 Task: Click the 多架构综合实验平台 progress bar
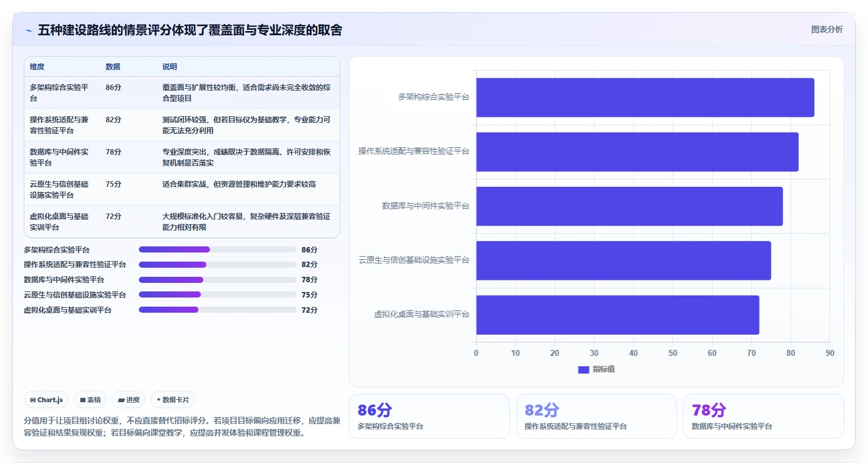(x=217, y=249)
